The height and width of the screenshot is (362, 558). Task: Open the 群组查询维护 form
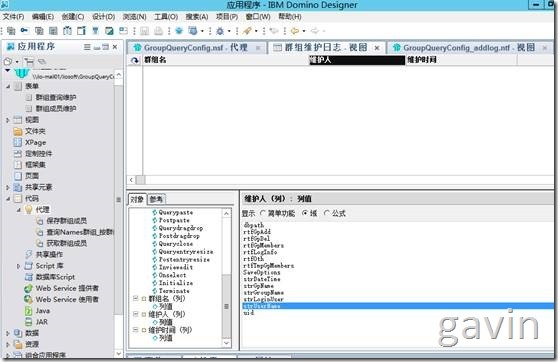pos(56,98)
